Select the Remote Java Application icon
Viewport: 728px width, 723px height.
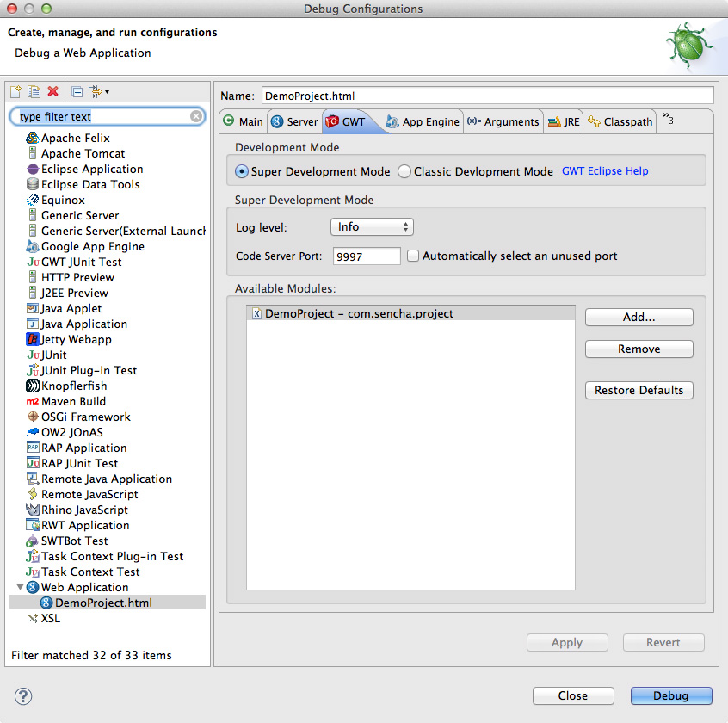pos(33,479)
